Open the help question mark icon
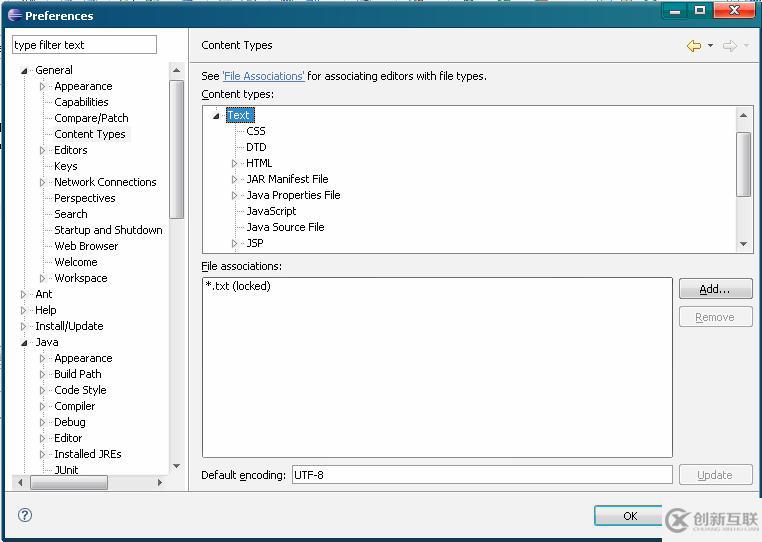 point(25,515)
